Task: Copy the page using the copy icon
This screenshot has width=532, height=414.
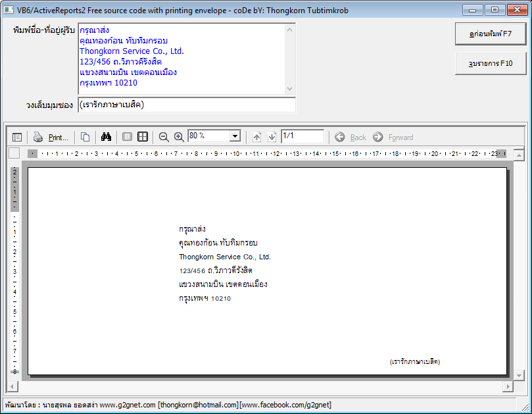Action: (x=85, y=137)
